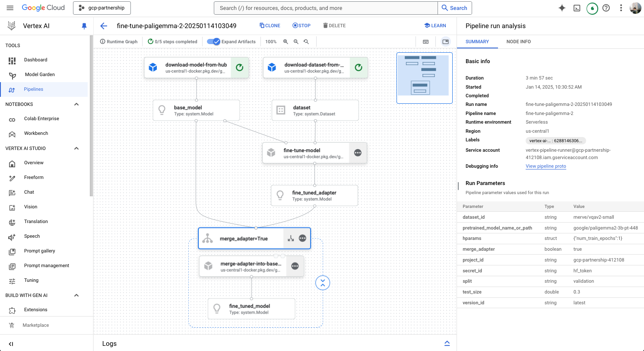644x351 pixels.
Task: Collapse the merge_adapter=True condition group
Action: (x=323, y=283)
